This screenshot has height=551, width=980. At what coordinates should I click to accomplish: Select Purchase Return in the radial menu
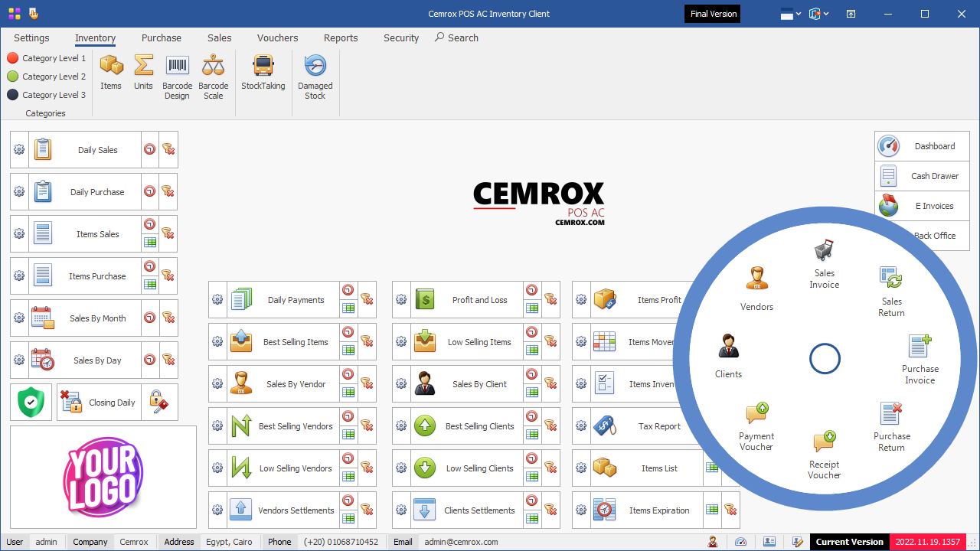(x=891, y=426)
